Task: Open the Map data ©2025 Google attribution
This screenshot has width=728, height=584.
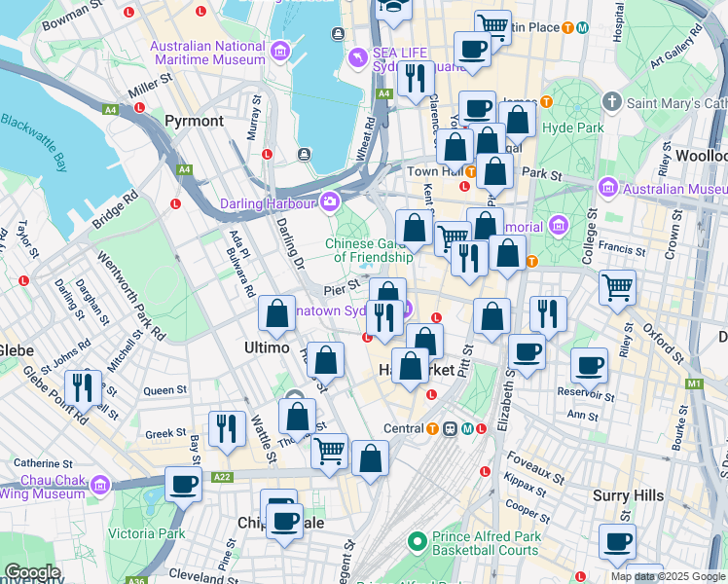Action: (668, 576)
